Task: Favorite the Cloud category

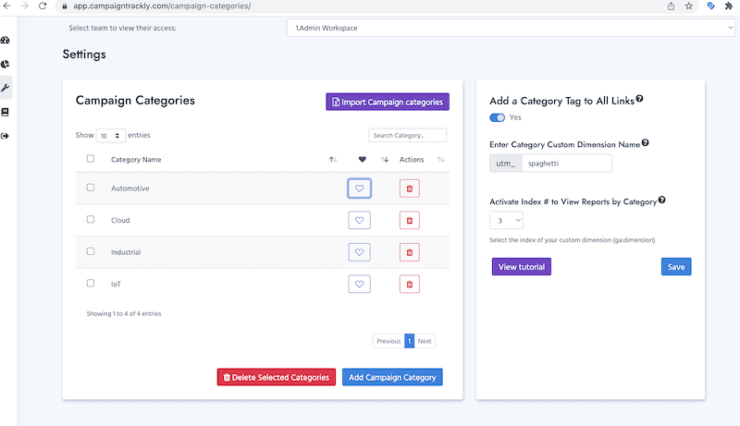Action: pyautogui.click(x=359, y=220)
